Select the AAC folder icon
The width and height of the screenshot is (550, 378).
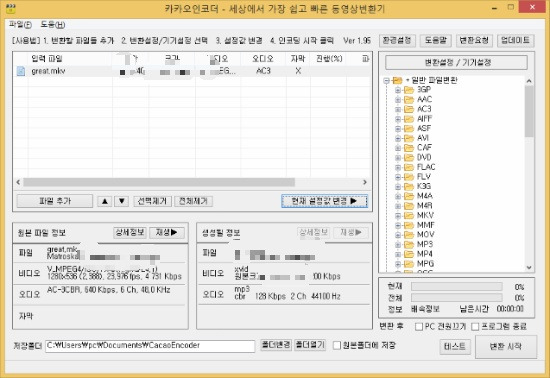pos(409,100)
